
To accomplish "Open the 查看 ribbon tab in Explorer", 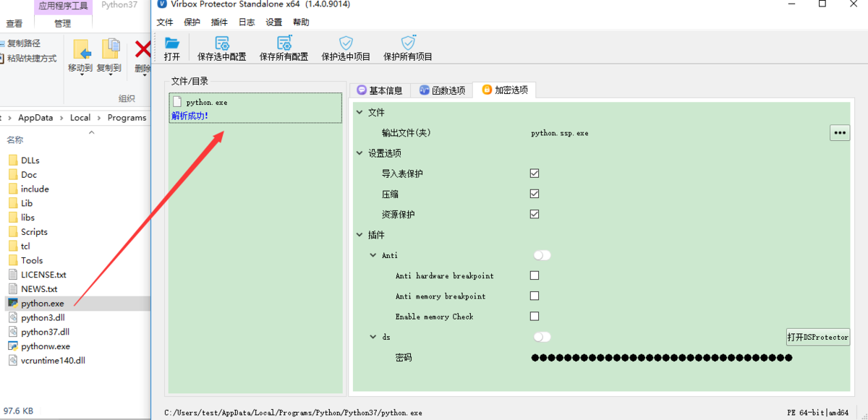I will (14, 23).
